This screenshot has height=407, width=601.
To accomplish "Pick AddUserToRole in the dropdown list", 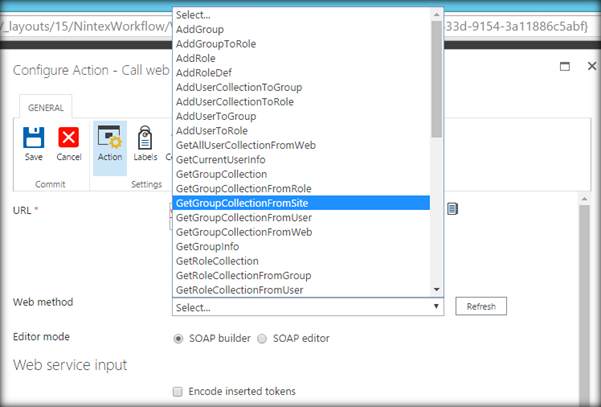I will pos(301,131).
